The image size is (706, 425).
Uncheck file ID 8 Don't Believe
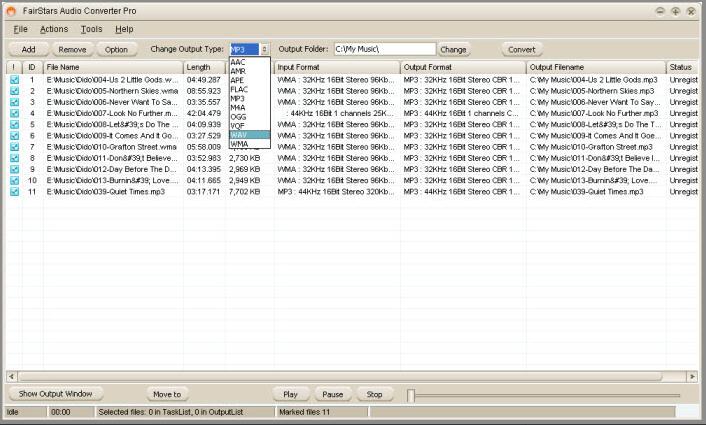(x=14, y=158)
